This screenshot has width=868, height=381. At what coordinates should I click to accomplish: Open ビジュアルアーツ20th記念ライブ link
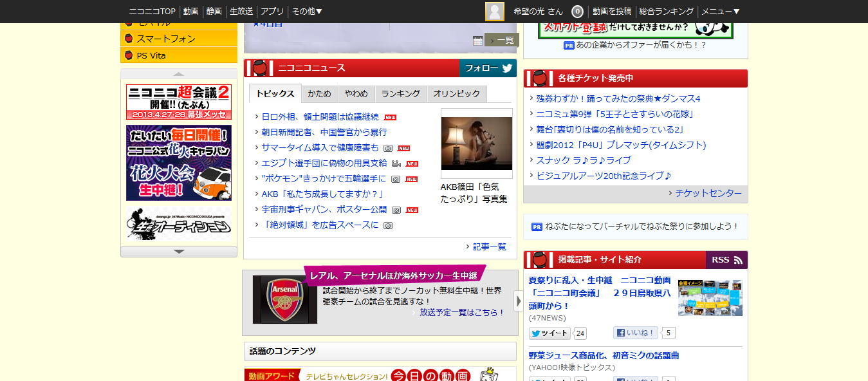click(604, 176)
